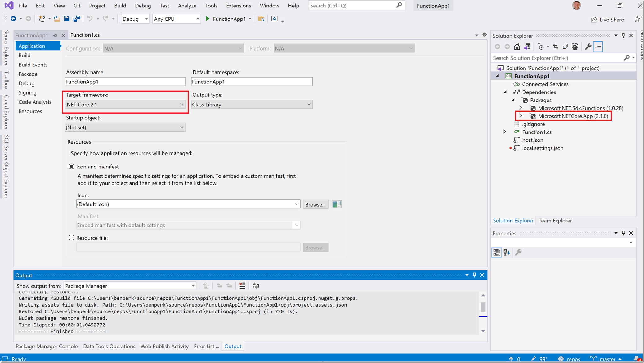The height and width of the screenshot is (363, 644).
Task: Open host.json in Solution Explorer
Action: coord(532,140)
